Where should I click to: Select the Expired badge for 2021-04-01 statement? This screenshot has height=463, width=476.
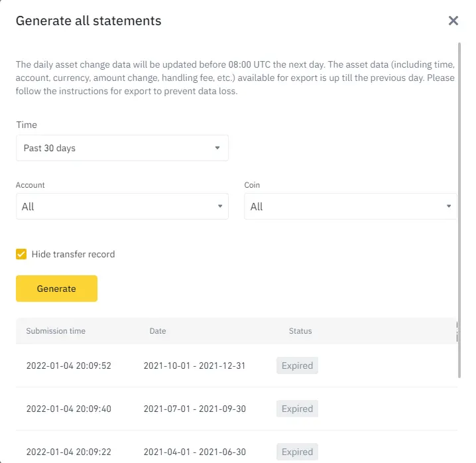point(297,452)
